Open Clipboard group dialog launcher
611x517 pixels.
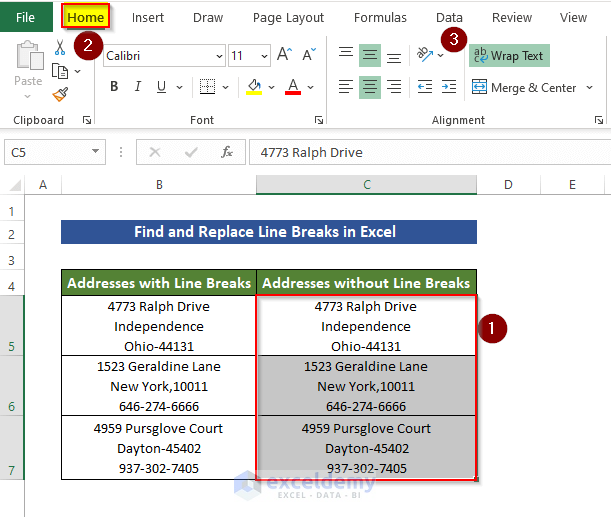point(87,120)
